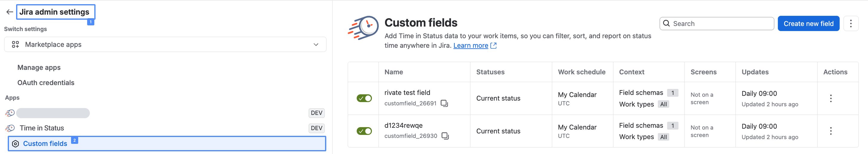
Task: Select Custom fields in sidebar
Action: 167,144
